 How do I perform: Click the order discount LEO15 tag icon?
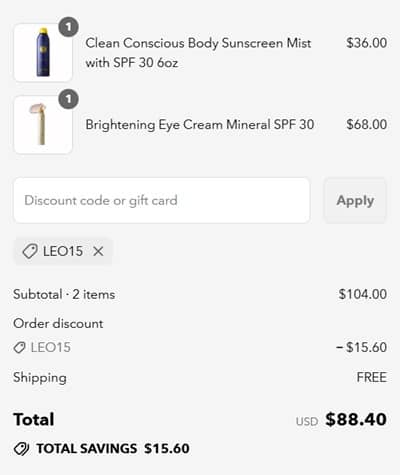(x=19, y=348)
